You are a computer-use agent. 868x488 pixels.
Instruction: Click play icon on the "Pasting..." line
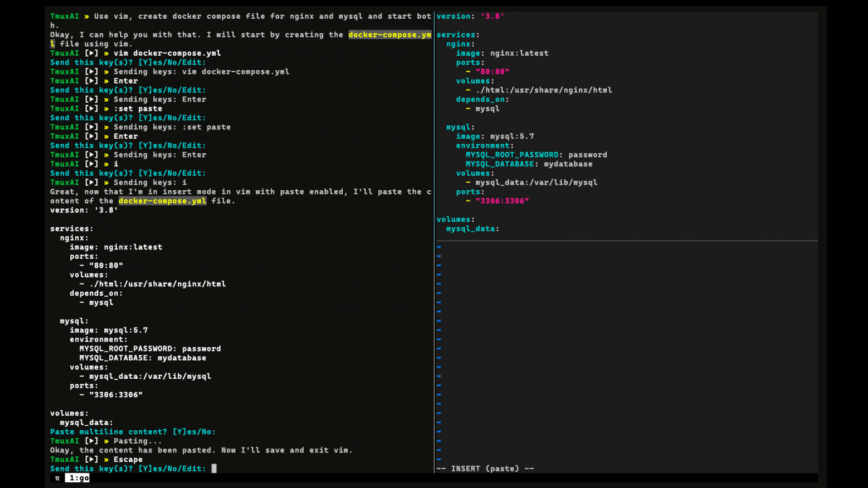click(91, 441)
